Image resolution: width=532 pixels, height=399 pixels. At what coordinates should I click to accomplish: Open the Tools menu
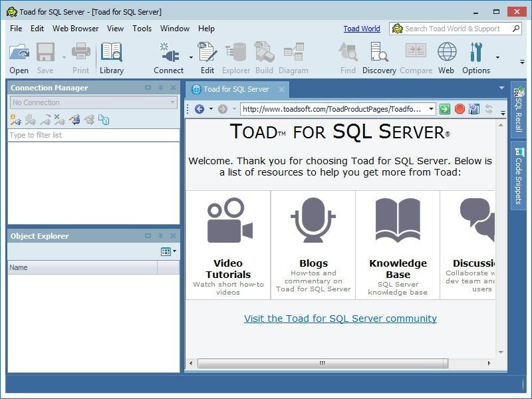[x=142, y=29]
